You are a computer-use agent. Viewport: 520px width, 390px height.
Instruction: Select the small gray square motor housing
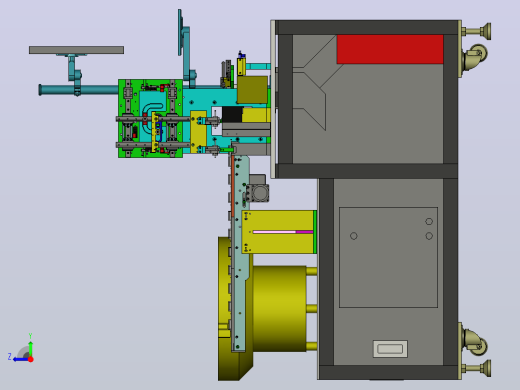coord(259,192)
